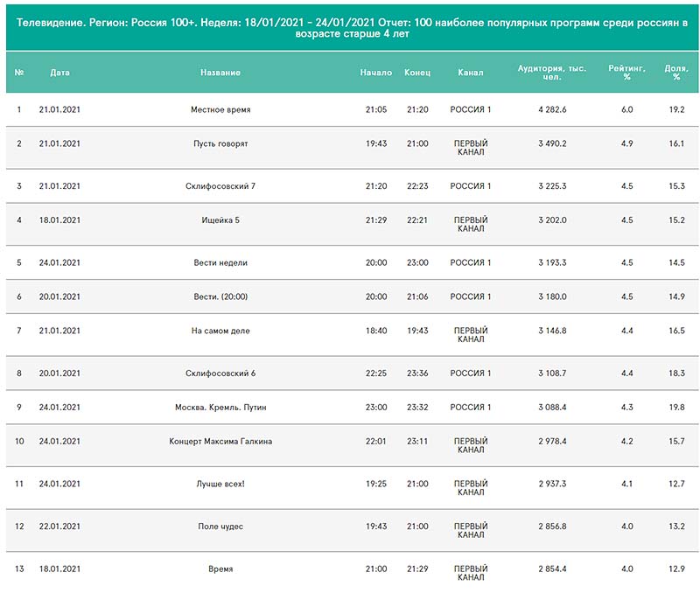Click the audience value 4 282.6
Image resolution: width=700 pixels, height=593 pixels.
(552, 109)
